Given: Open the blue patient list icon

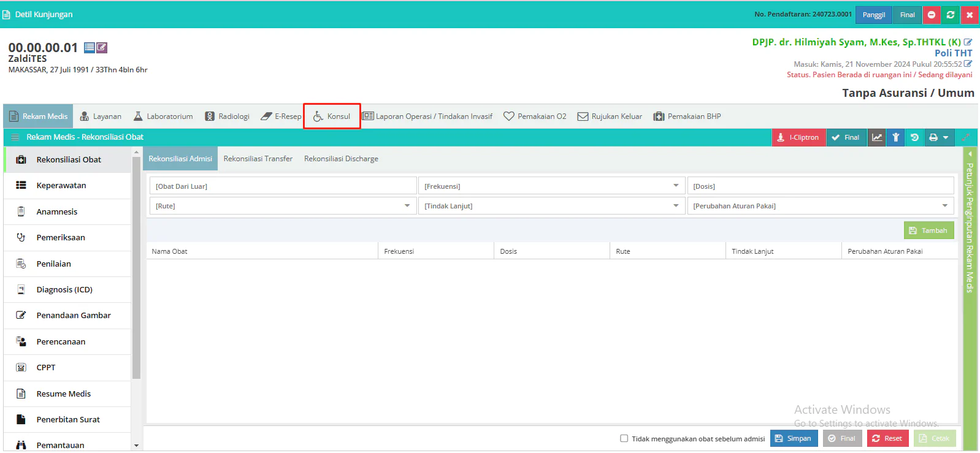Looking at the screenshot, I should click(90, 47).
